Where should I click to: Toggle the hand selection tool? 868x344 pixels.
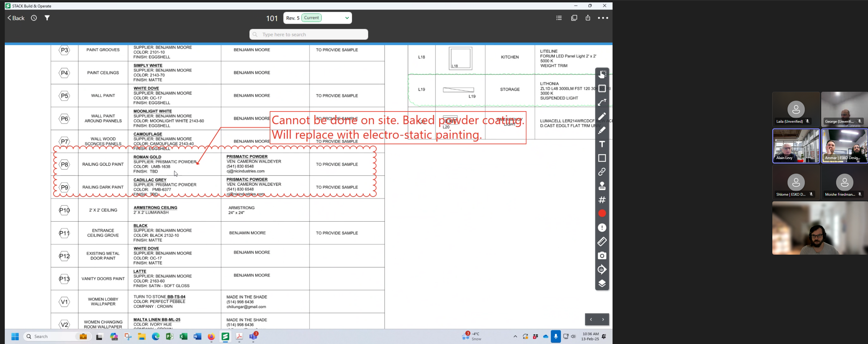pyautogui.click(x=602, y=74)
